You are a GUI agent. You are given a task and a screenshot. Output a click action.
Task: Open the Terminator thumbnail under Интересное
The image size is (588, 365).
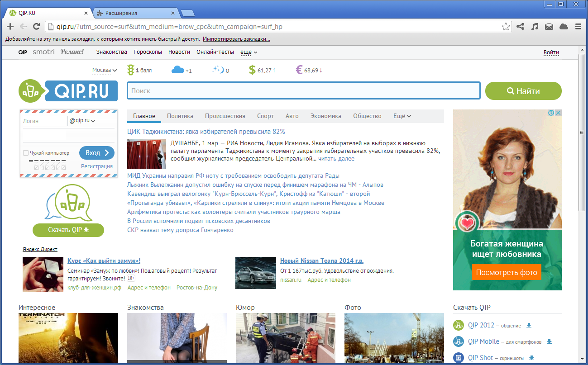pyautogui.click(x=68, y=338)
